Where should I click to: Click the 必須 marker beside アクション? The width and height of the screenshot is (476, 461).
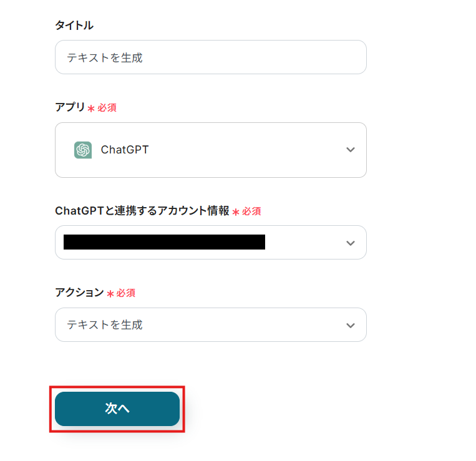(126, 293)
